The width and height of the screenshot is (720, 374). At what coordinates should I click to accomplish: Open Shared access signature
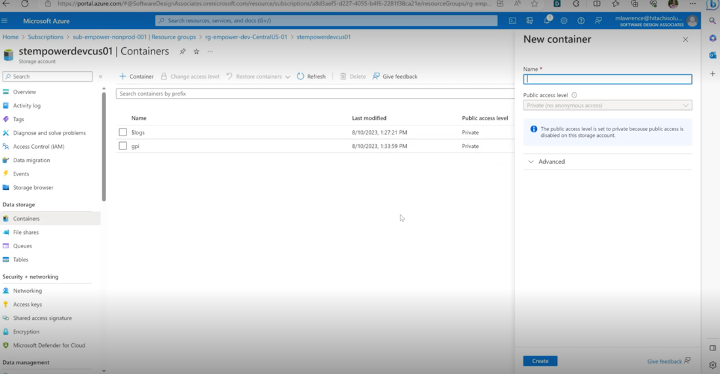click(x=42, y=318)
